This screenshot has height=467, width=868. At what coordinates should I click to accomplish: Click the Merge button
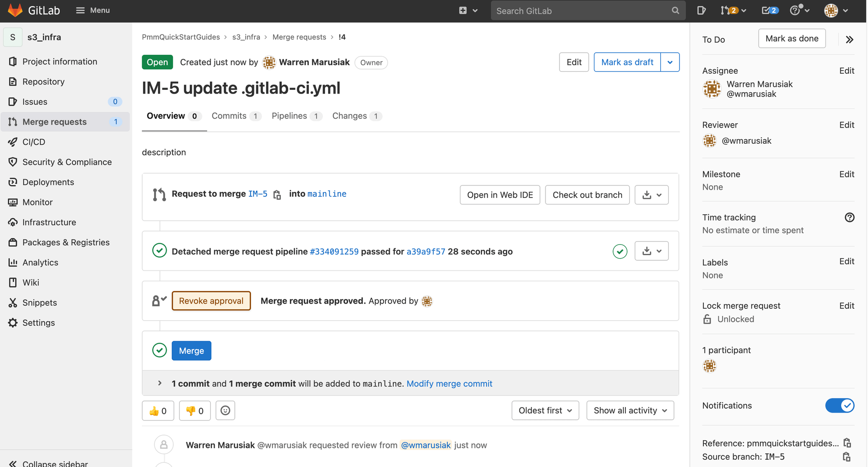tap(191, 350)
